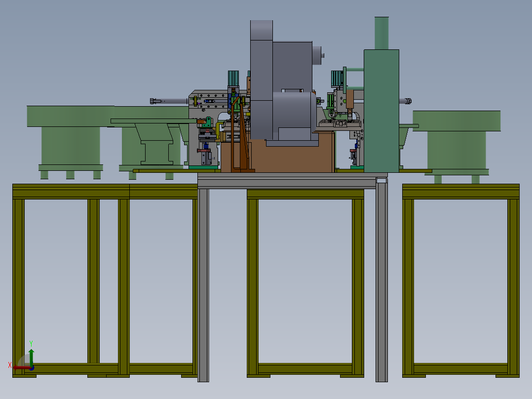Screen dimensions: 532x399
Task: Select the teal pneumatic cylinder right of housing
Action: (x=337, y=79)
